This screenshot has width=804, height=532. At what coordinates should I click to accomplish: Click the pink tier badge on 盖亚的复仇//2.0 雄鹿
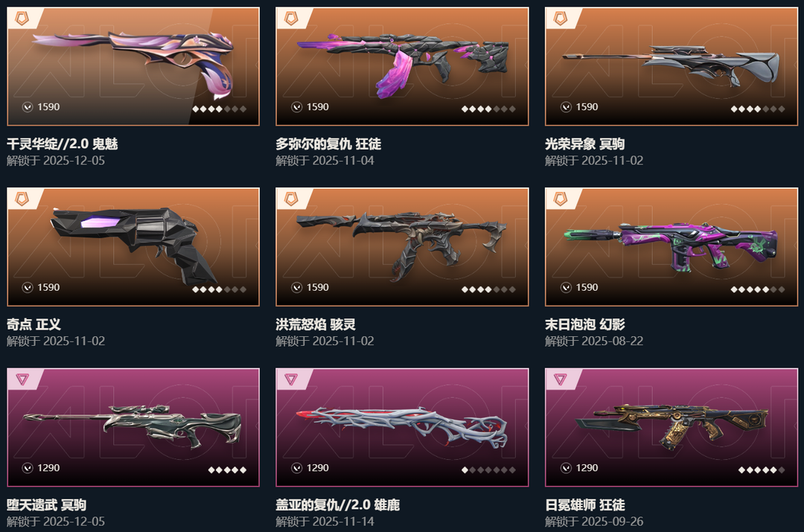coord(291,379)
